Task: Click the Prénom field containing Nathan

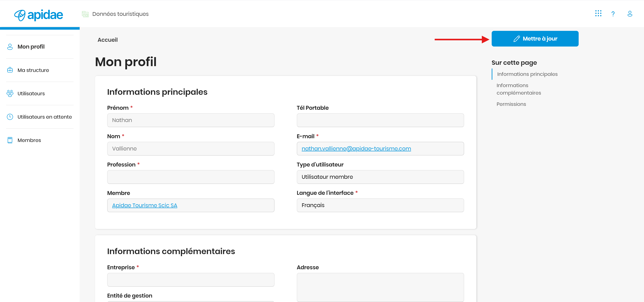Action: 191,120
